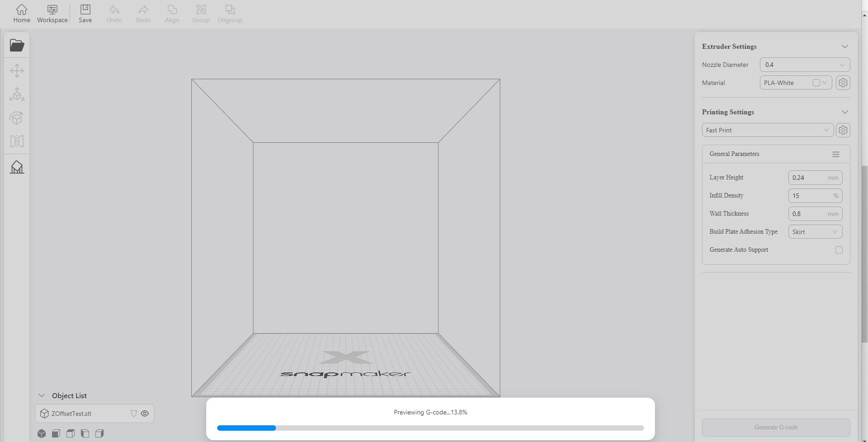Screen dimensions: 868x442
Task: Open material settings via the gear icon
Action: (843, 83)
